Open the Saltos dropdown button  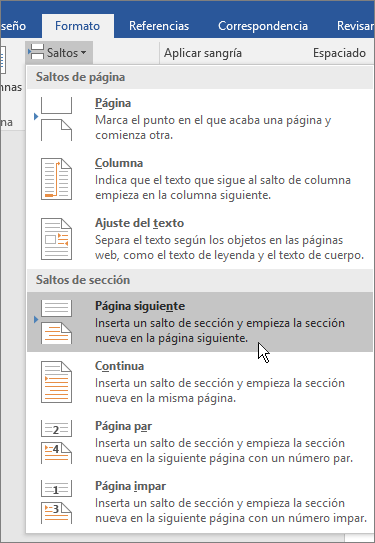coord(59,53)
